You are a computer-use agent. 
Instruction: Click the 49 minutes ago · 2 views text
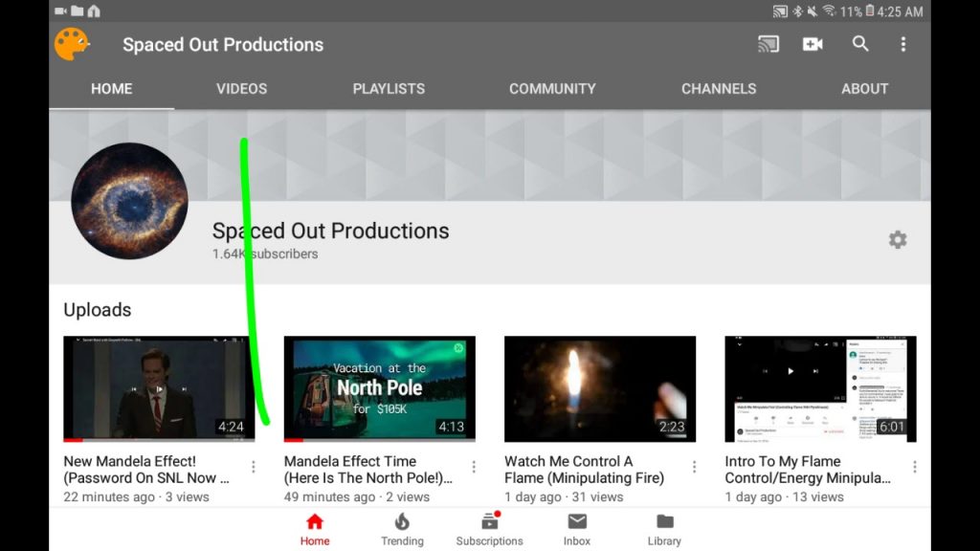click(x=357, y=496)
